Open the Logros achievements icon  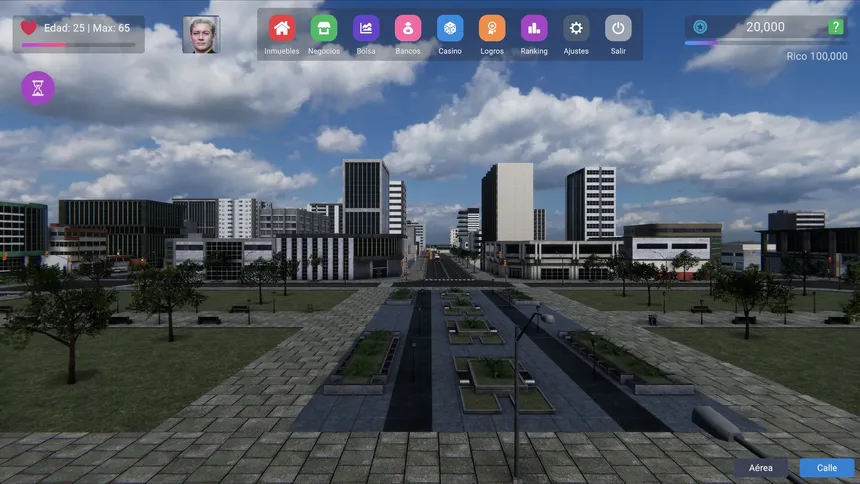[492, 28]
